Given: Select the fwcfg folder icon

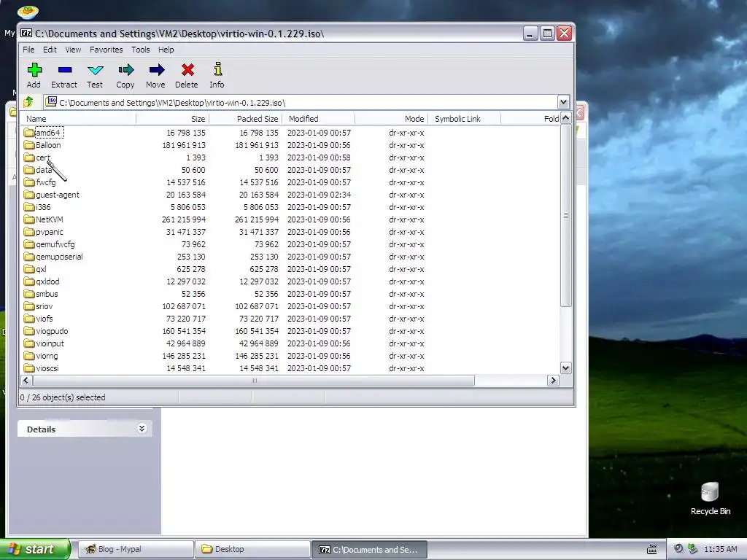Looking at the screenshot, I should pyautogui.click(x=29, y=182).
